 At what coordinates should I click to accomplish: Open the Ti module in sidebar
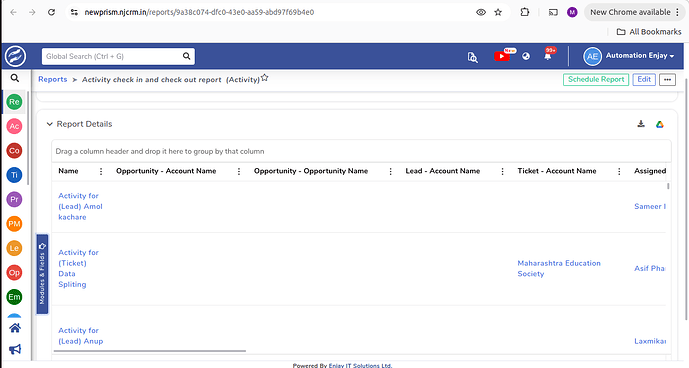(14, 175)
